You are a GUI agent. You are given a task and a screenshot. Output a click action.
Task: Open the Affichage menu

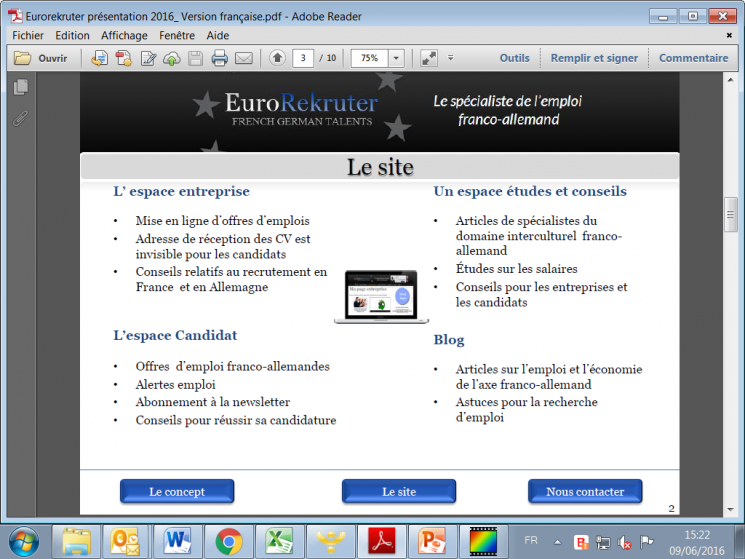[124, 36]
